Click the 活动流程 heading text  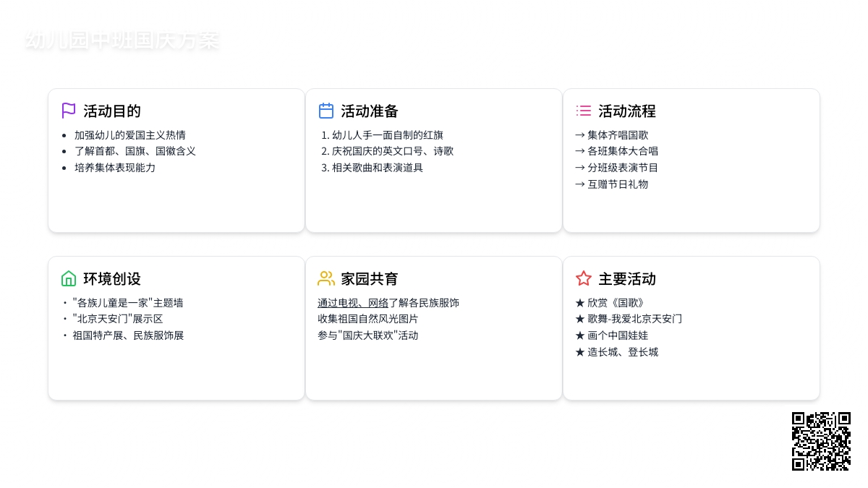pos(627,111)
